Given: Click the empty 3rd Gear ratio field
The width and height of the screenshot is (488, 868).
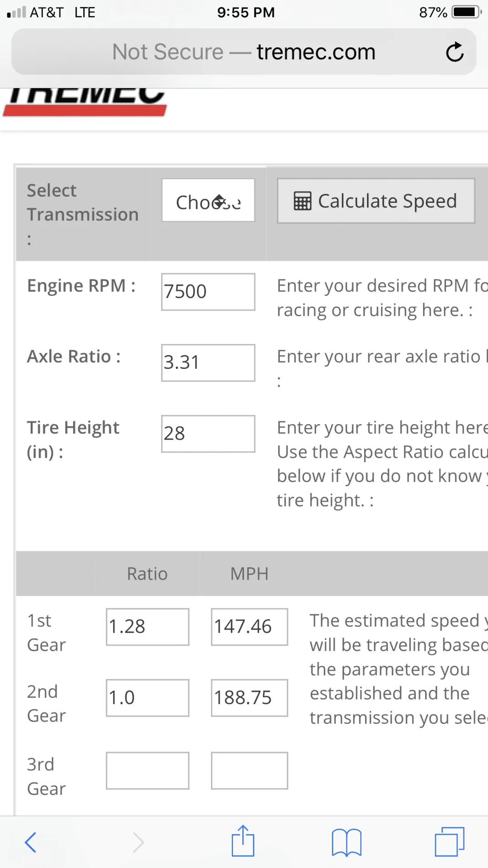Looking at the screenshot, I should click(147, 771).
